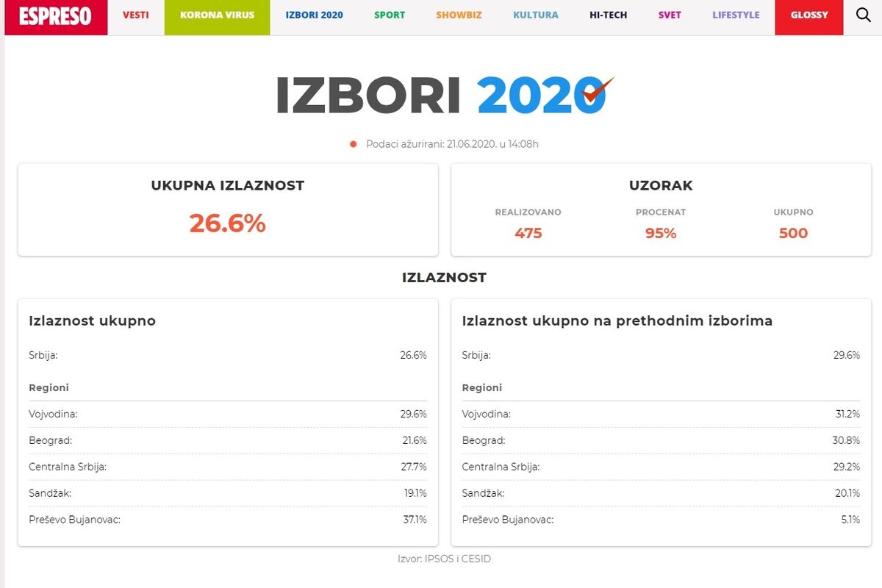This screenshot has width=882, height=588.
Task: Open the Vesti menu section
Action: (x=136, y=15)
